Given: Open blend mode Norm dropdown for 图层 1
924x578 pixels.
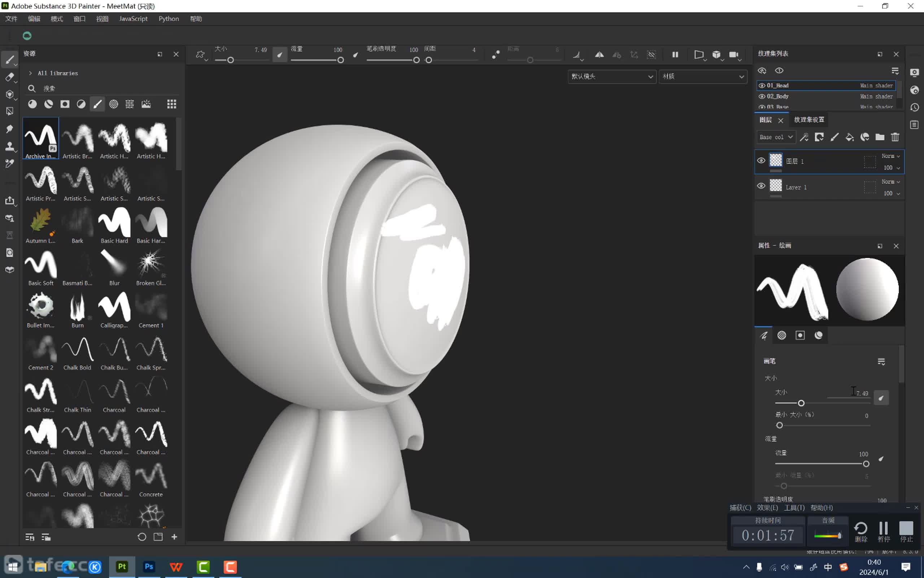Looking at the screenshot, I should click(x=891, y=156).
